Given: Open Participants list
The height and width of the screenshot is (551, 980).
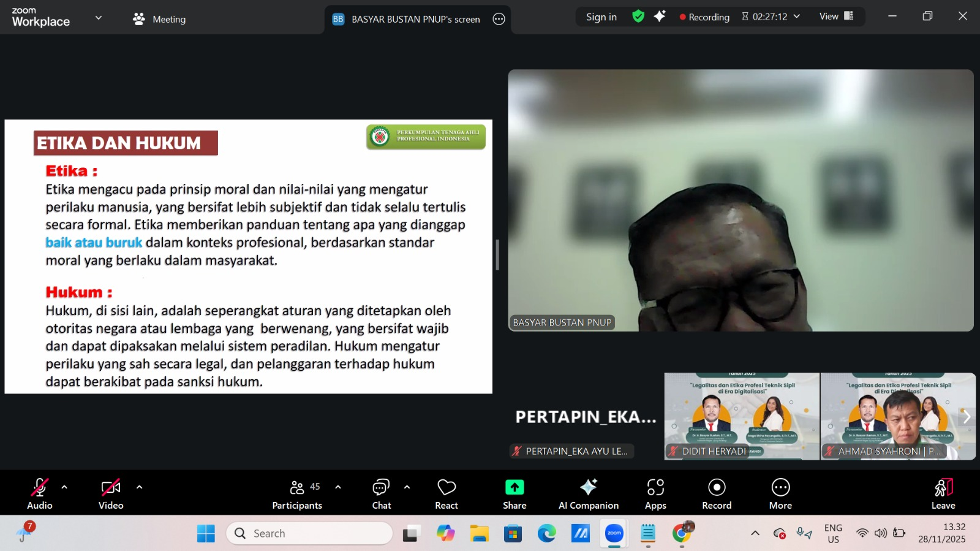Looking at the screenshot, I should click(x=297, y=493).
